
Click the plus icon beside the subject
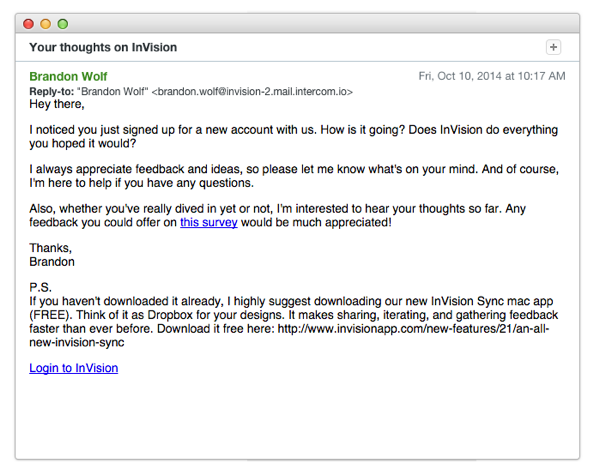click(x=553, y=47)
